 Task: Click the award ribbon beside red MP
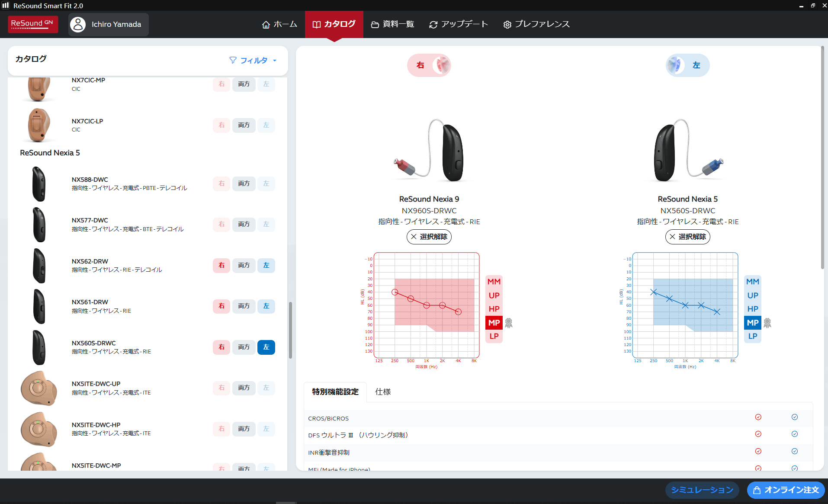point(509,323)
